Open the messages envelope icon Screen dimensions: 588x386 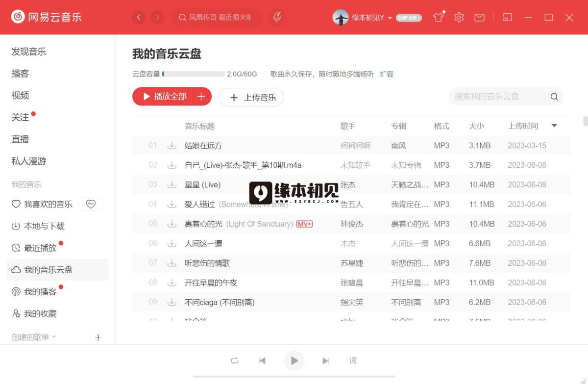click(479, 17)
